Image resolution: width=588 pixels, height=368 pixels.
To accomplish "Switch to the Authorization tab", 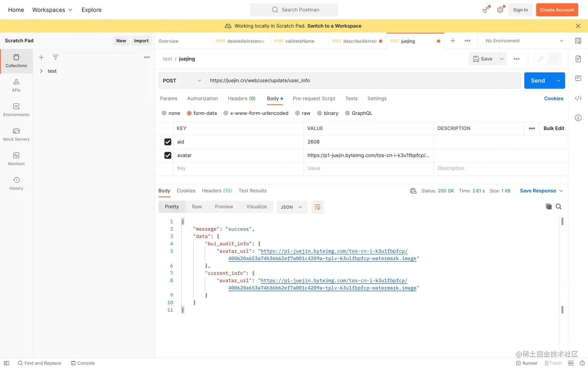I will [203, 99].
